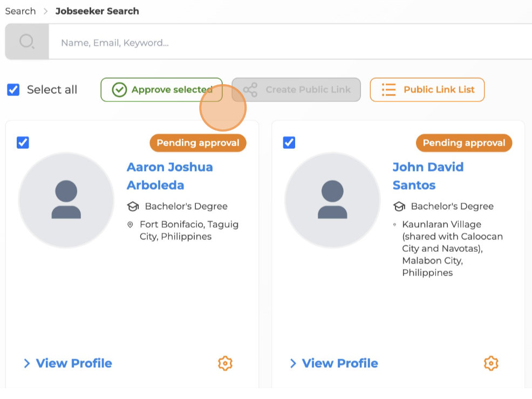Open John David Santos name link
Viewport: 532px width, 399px height.
[x=428, y=176]
